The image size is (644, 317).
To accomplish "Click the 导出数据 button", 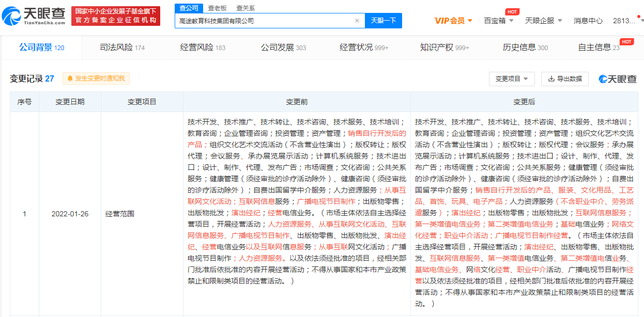I will click(564, 79).
